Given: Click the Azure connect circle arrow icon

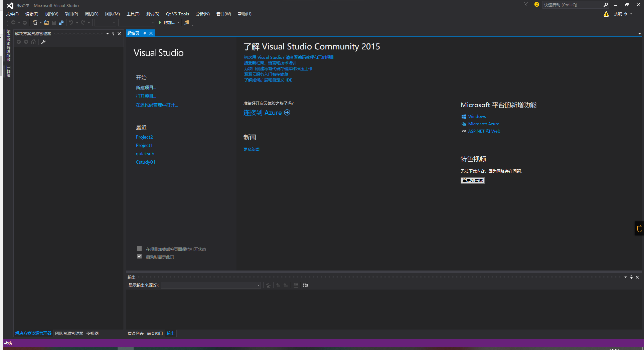Looking at the screenshot, I should pyautogui.click(x=287, y=113).
